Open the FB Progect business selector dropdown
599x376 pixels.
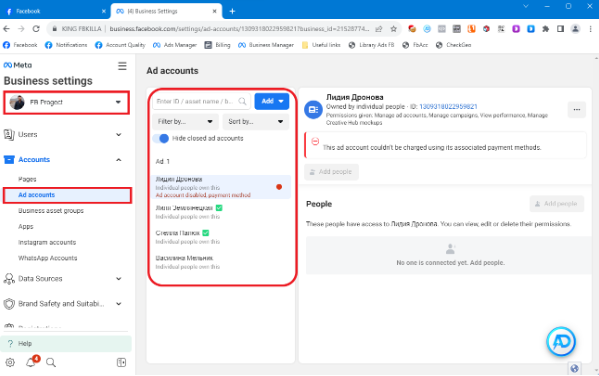click(66, 102)
